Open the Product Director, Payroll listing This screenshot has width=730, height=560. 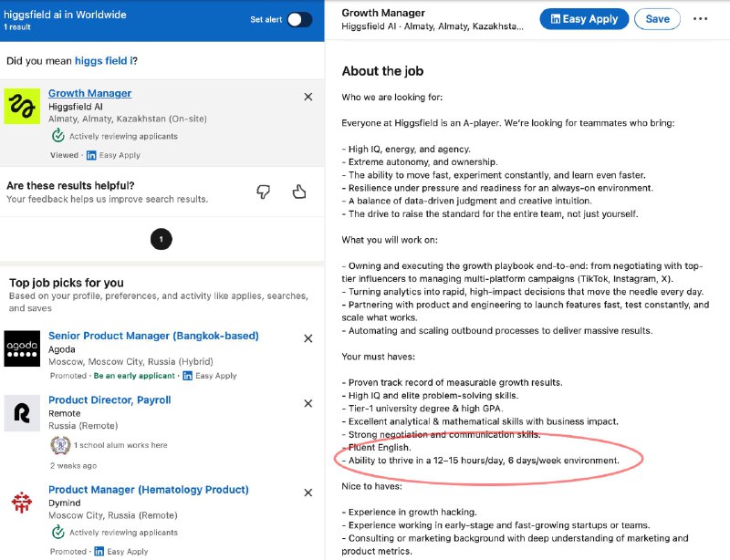coord(109,399)
